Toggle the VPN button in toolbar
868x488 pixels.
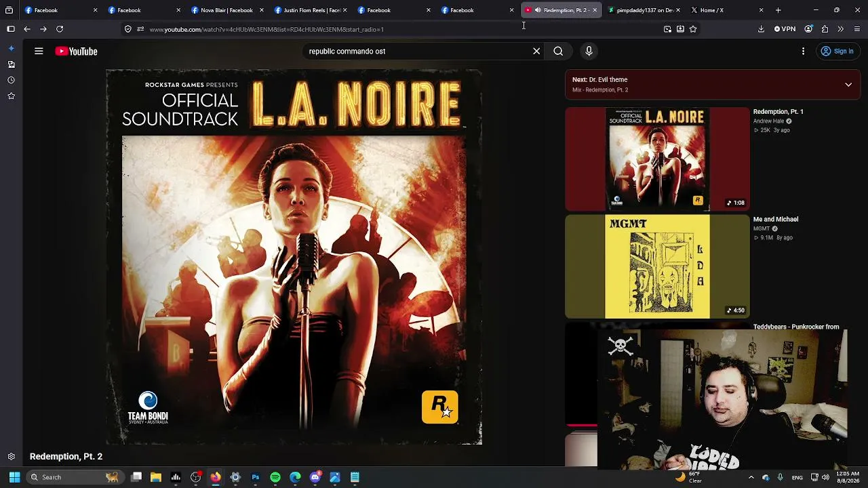click(785, 29)
